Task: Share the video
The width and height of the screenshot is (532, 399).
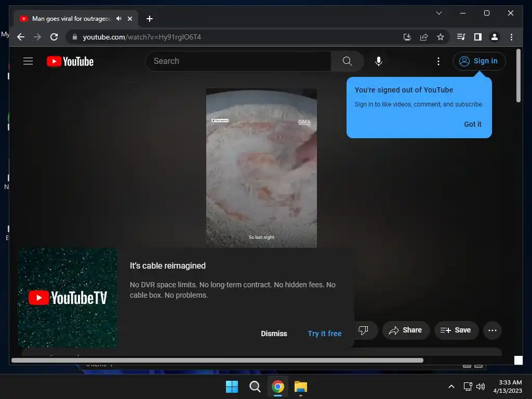Action: click(406, 330)
